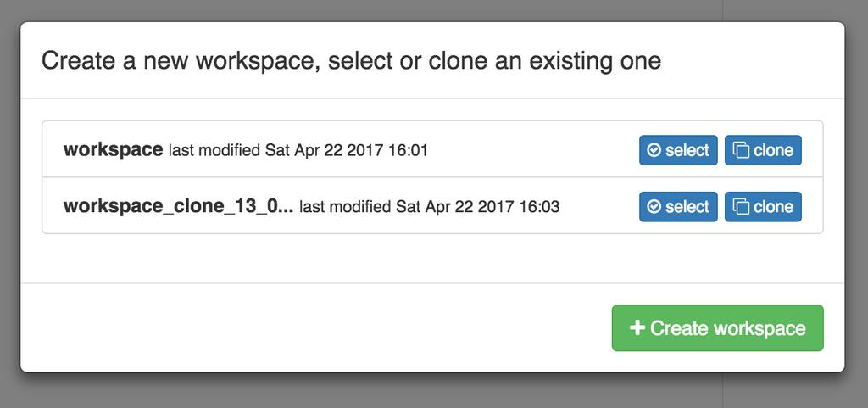868x408 pixels.
Task: Click checkmark icon beside workspace_clone_13_0... select
Action: [654, 207]
